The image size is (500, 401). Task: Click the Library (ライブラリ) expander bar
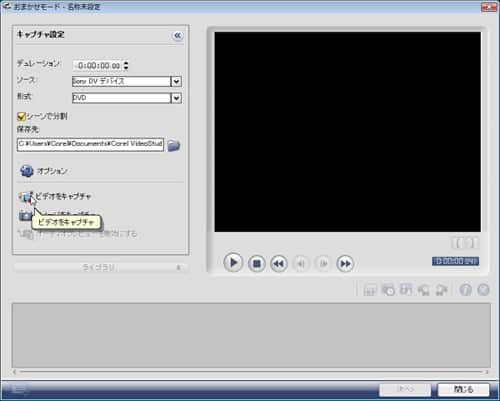[101, 267]
